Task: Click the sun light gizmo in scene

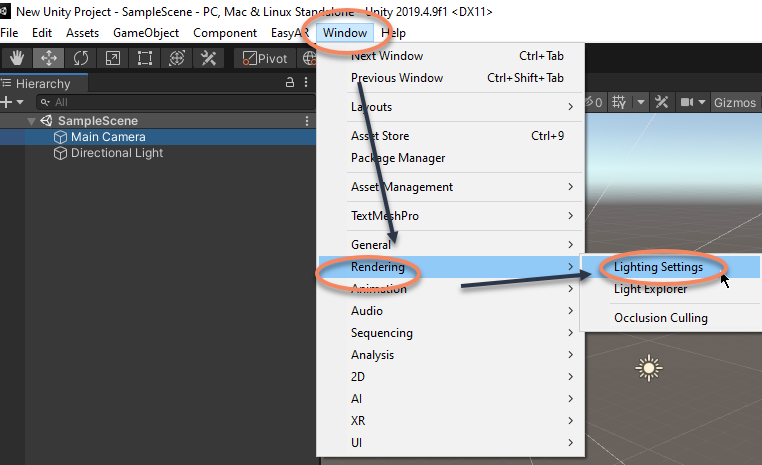Action: click(x=649, y=369)
